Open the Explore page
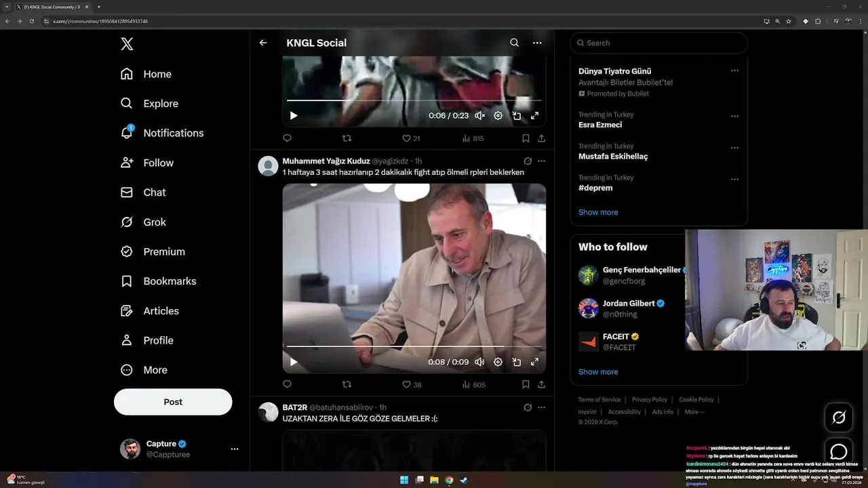 (x=149, y=104)
